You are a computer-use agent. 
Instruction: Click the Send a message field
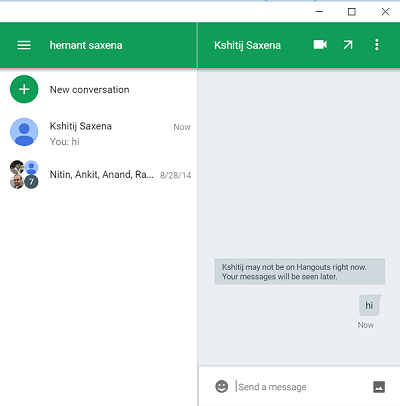[x=298, y=387]
